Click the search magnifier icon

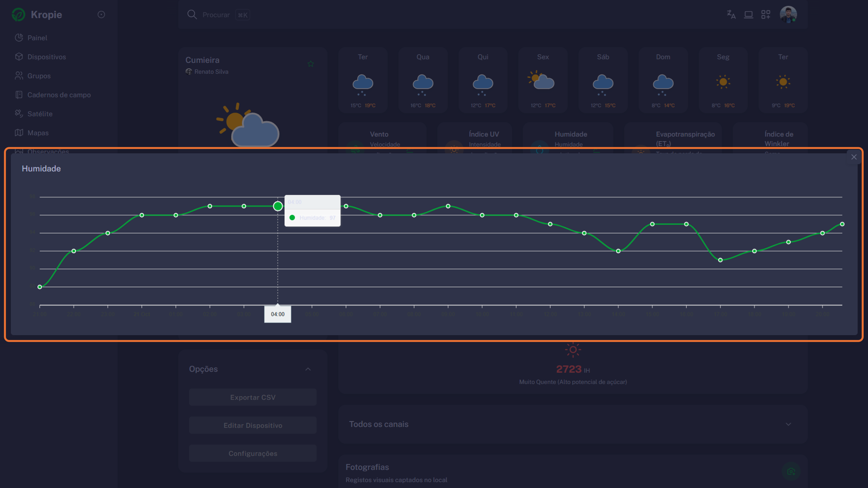(192, 14)
